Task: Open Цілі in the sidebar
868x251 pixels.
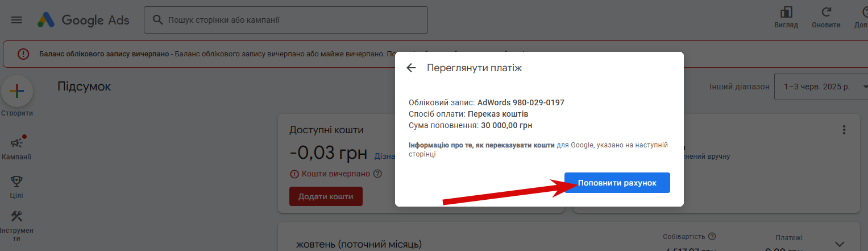Action: pyautogui.click(x=16, y=187)
